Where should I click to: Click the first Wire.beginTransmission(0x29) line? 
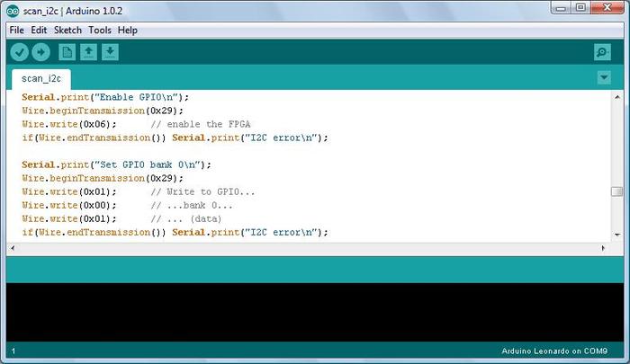pyautogui.click(x=103, y=111)
